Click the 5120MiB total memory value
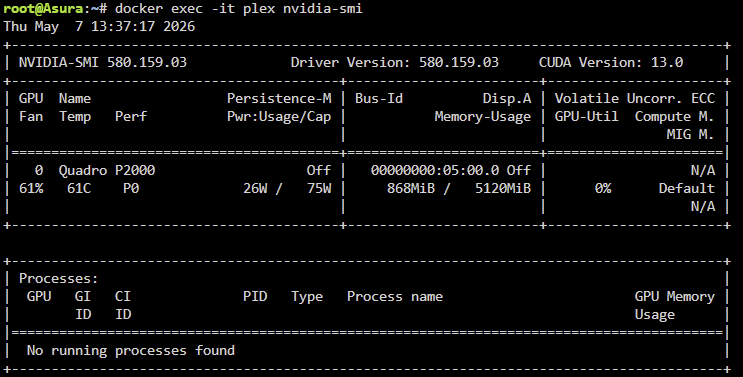Viewport: 743px width, 377px height. (503, 188)
